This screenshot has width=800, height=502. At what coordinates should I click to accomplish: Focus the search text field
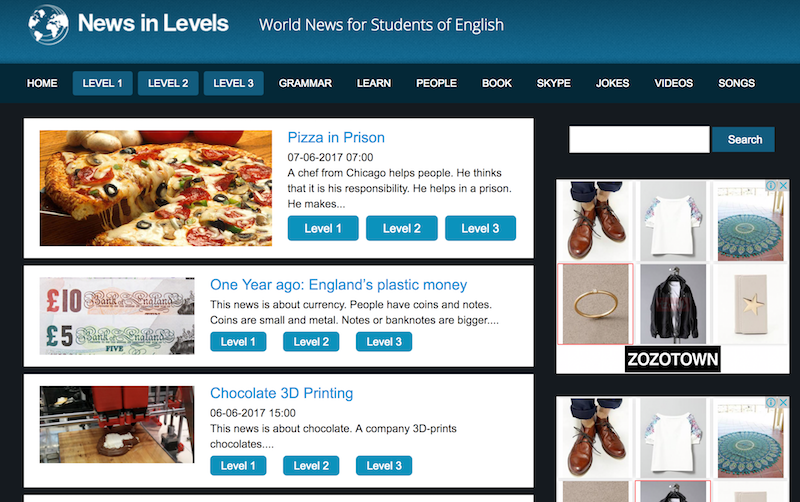point(639,139)
